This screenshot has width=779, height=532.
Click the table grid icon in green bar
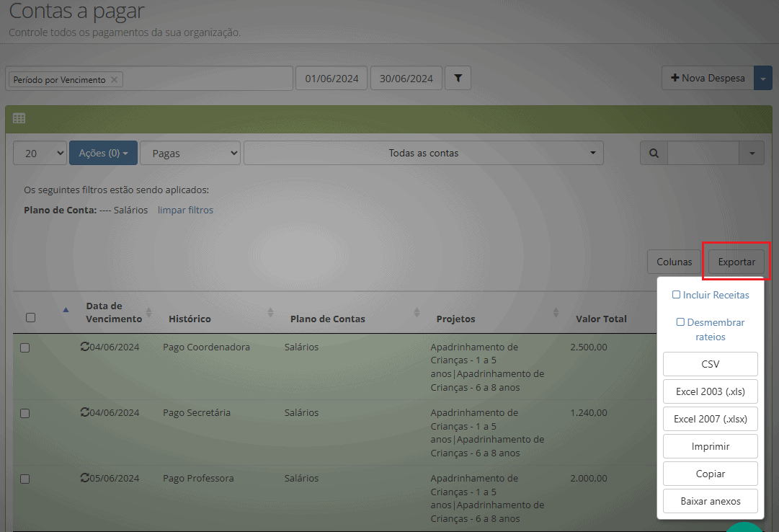point(19,118)
